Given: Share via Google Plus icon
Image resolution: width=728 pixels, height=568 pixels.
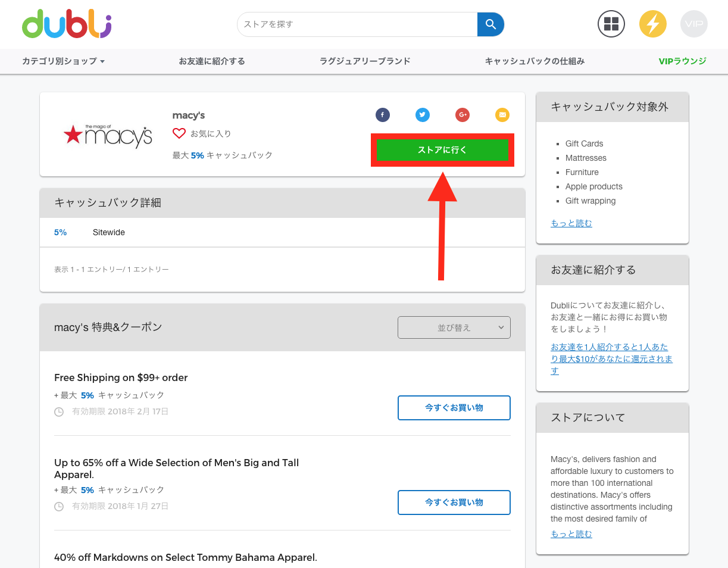Looking at the screenshot, I should (x=463, y=115).
